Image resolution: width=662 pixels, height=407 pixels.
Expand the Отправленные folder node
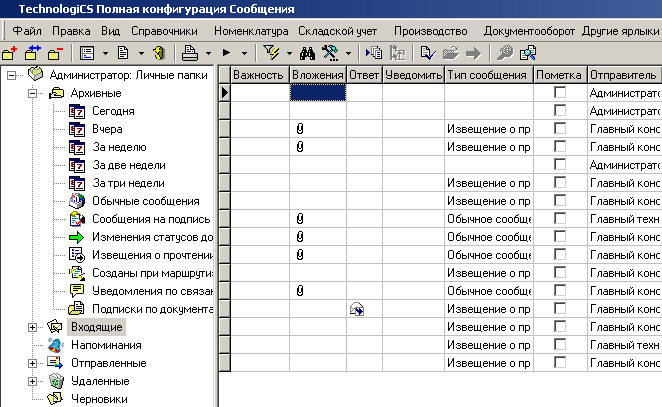point(33,364)
